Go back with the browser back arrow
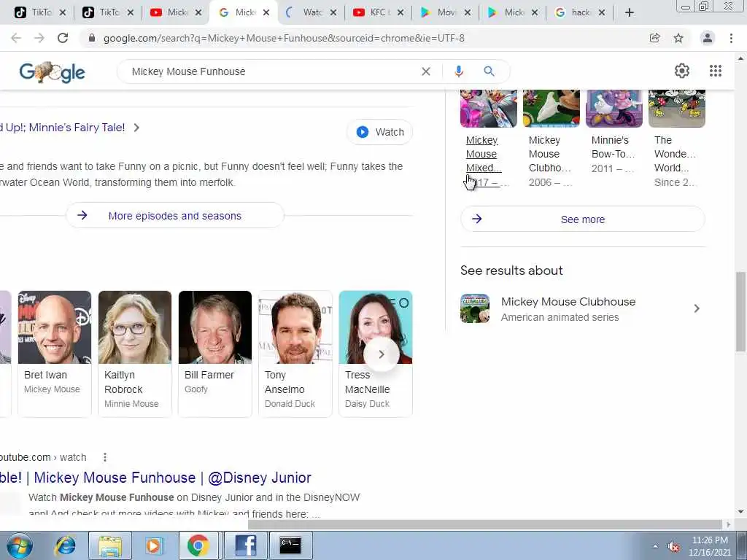 (16, 38)
